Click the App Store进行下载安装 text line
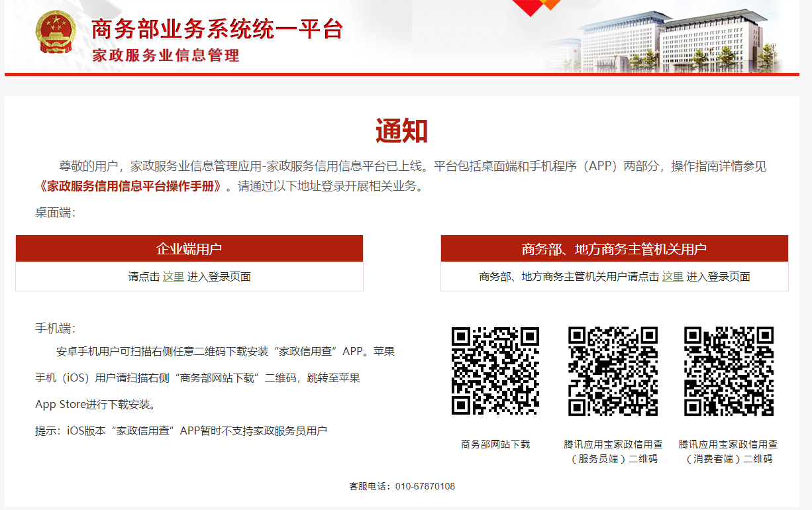 tap(95, 404)
